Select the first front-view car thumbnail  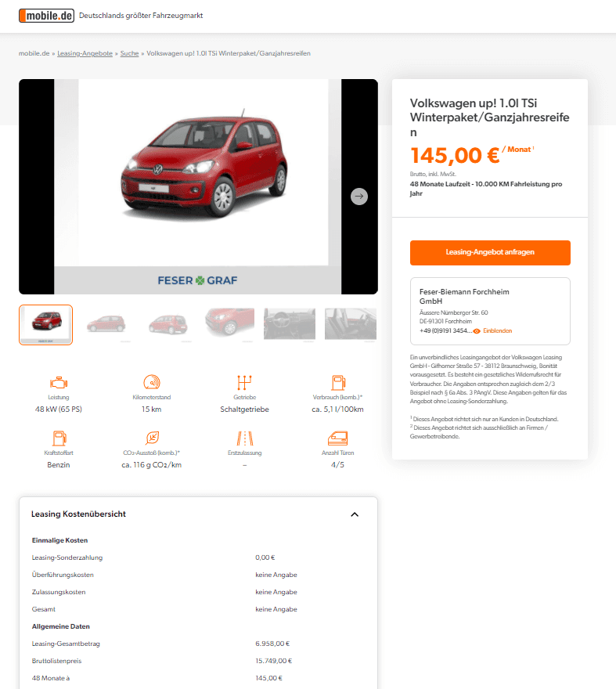[45, 325]
